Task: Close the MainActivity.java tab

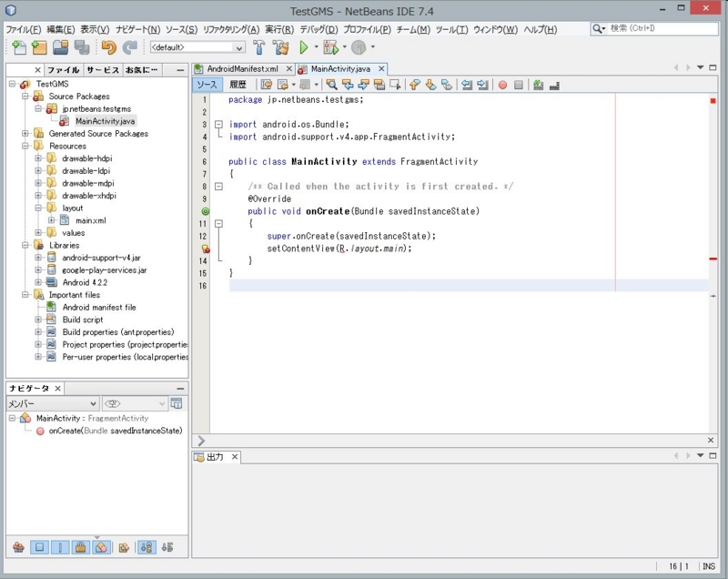Action: click(381, 68)
